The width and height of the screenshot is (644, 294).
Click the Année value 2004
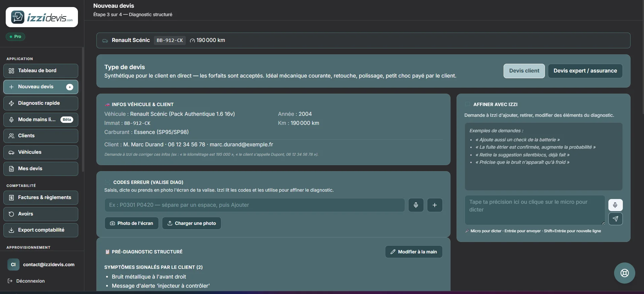point(305,114)
